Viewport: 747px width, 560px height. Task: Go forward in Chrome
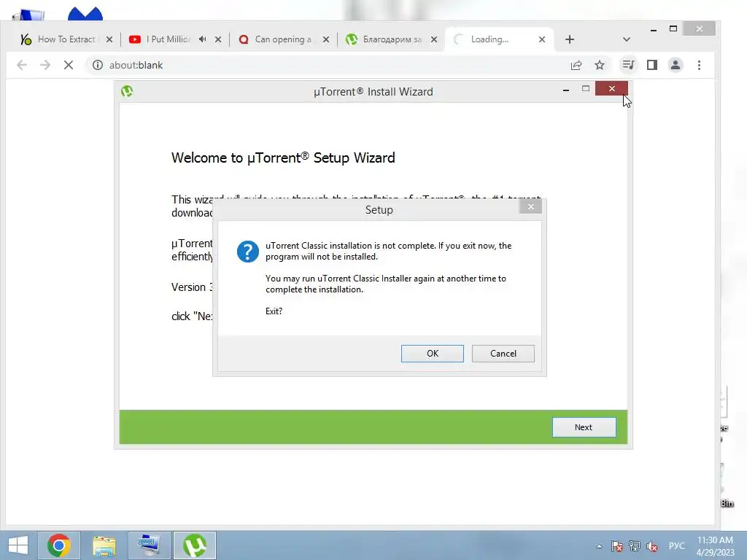pos(45,65)
